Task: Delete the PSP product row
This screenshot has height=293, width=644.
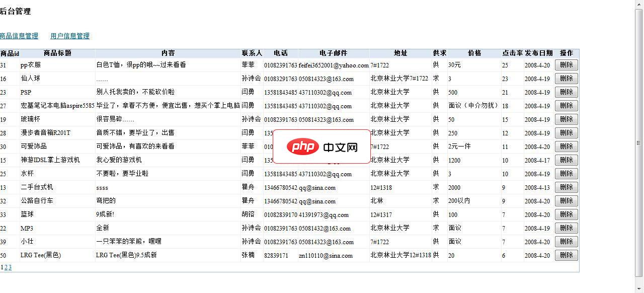Action: click(566, 92)
